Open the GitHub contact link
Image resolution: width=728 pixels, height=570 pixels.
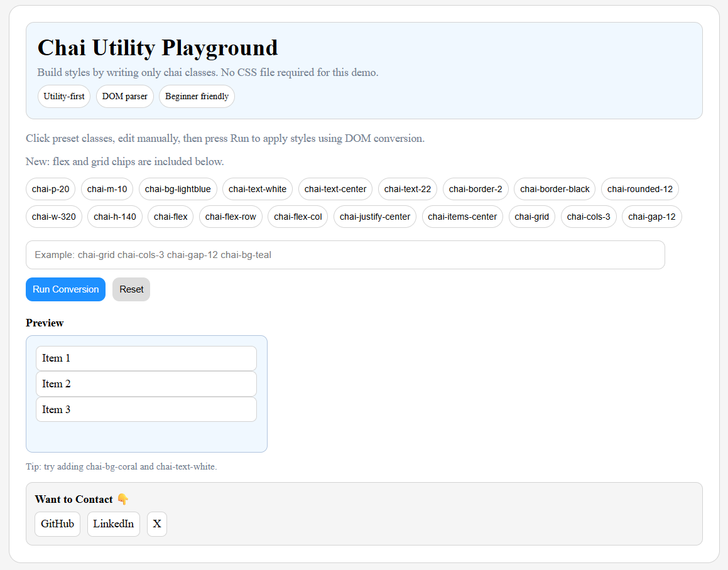tap(58, 524)
